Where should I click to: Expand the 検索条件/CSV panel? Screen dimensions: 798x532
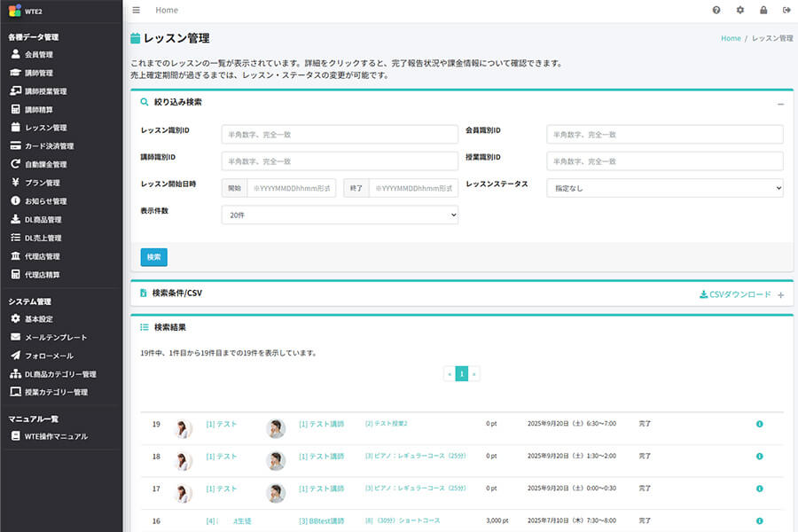780,294
